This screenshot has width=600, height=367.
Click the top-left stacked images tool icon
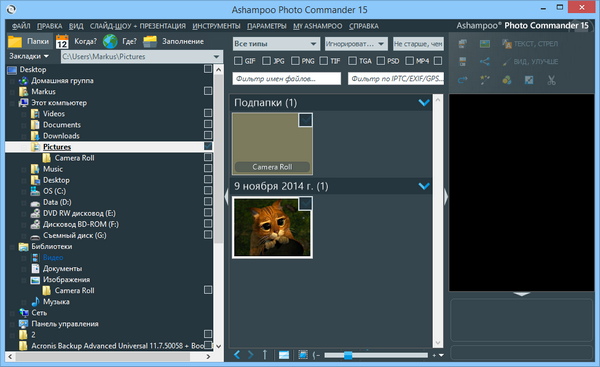click(463, 44)
